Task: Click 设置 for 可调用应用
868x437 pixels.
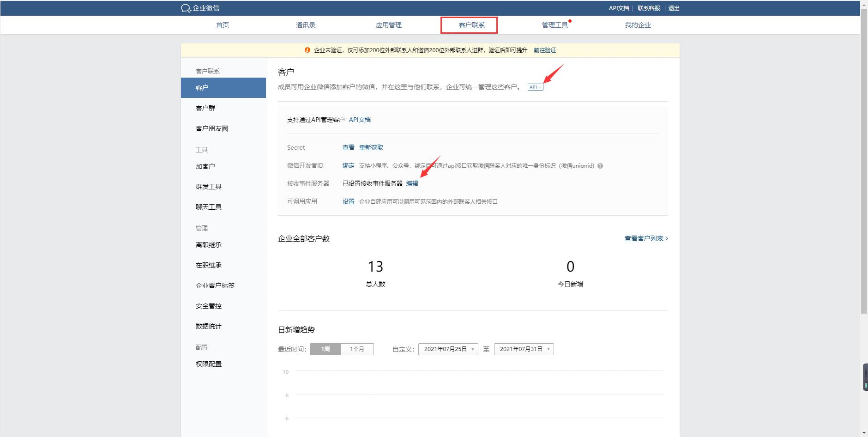Action: point(349,201)
